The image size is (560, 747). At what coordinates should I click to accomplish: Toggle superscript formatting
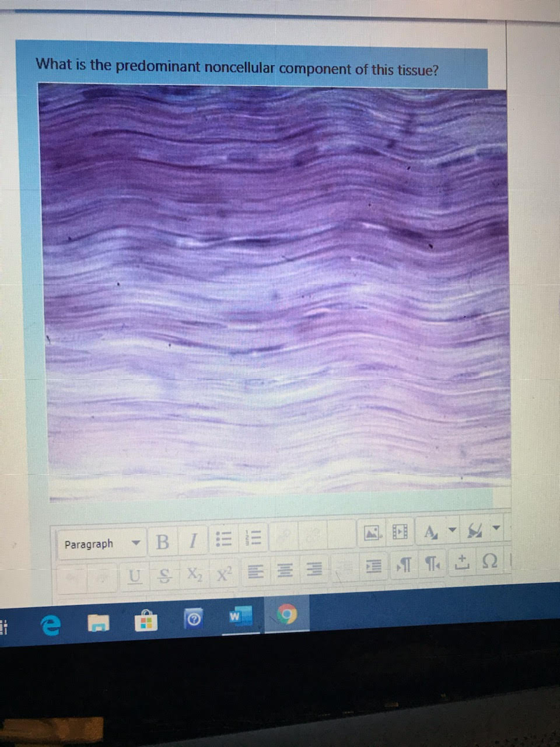tap(224, 574)
